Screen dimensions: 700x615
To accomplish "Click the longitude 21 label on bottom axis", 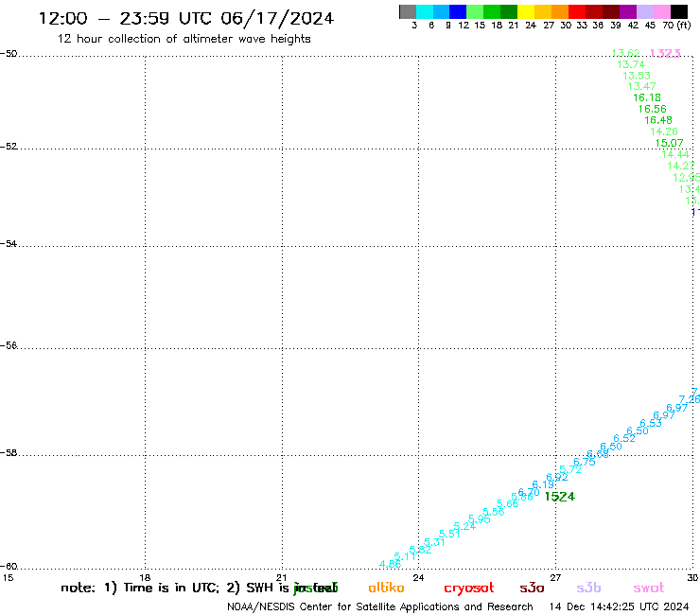I will coord(282,577).
